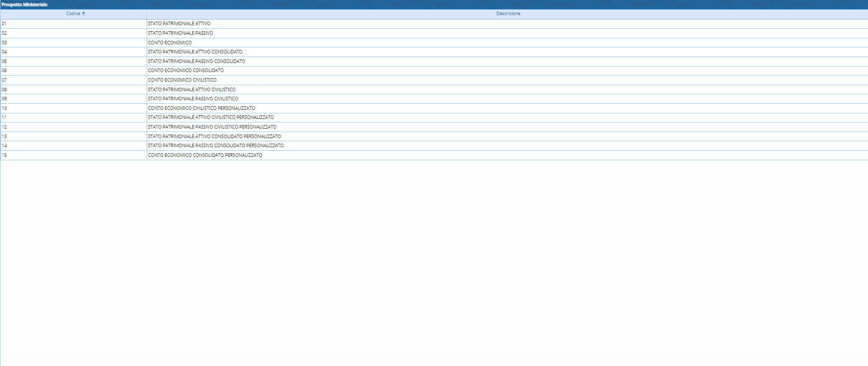868x366 pixels.
Task: Select STATO PATRIMONIALE ATTIVO CONSOLIDATO
Action: (195, 52)
